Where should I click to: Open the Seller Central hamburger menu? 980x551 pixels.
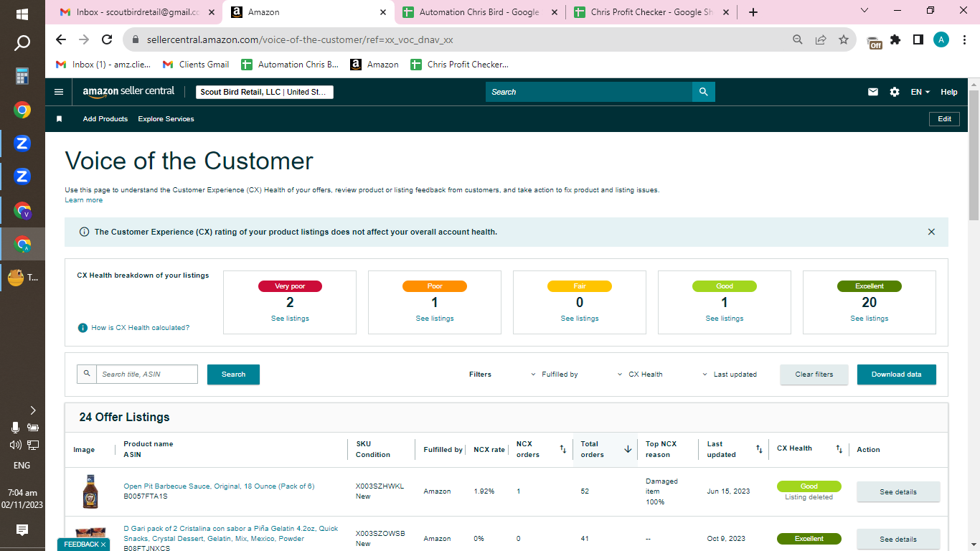59,92
